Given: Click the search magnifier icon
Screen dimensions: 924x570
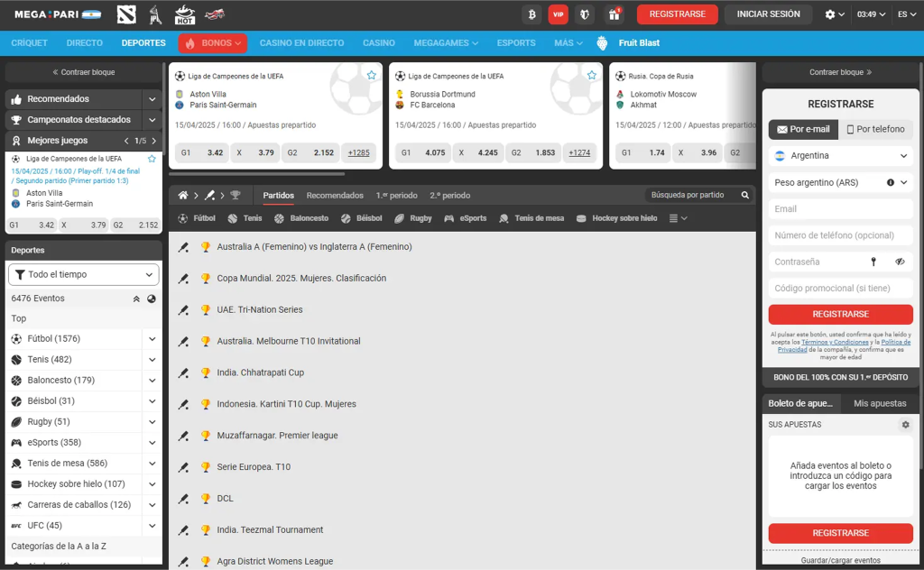Looking at the screenshot, I should [x=744, y=195].
